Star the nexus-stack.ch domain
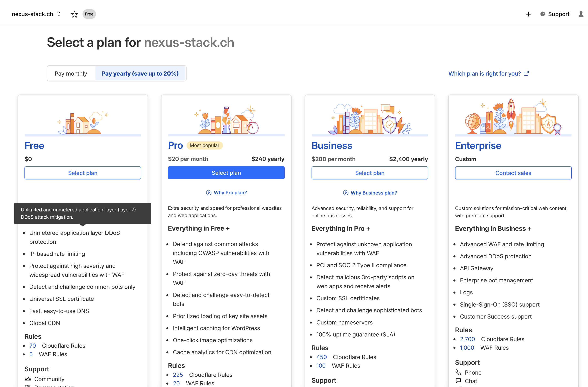The image size is (588, 387). pyautogui.click(x=74, y=14)
